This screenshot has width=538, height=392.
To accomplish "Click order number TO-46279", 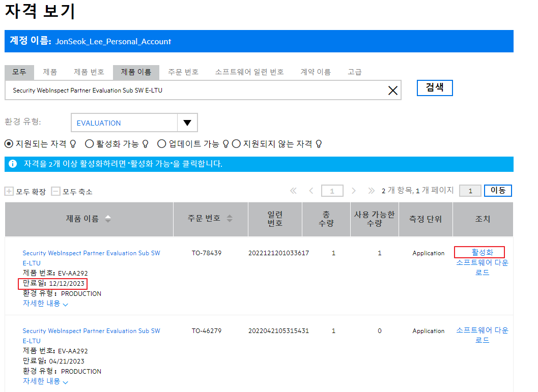I will pos(207,331).
